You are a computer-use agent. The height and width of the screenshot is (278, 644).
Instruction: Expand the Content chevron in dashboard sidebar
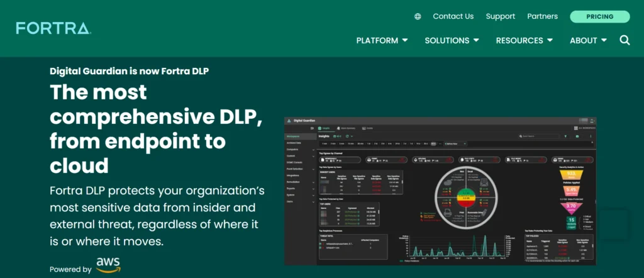(313, 157)
